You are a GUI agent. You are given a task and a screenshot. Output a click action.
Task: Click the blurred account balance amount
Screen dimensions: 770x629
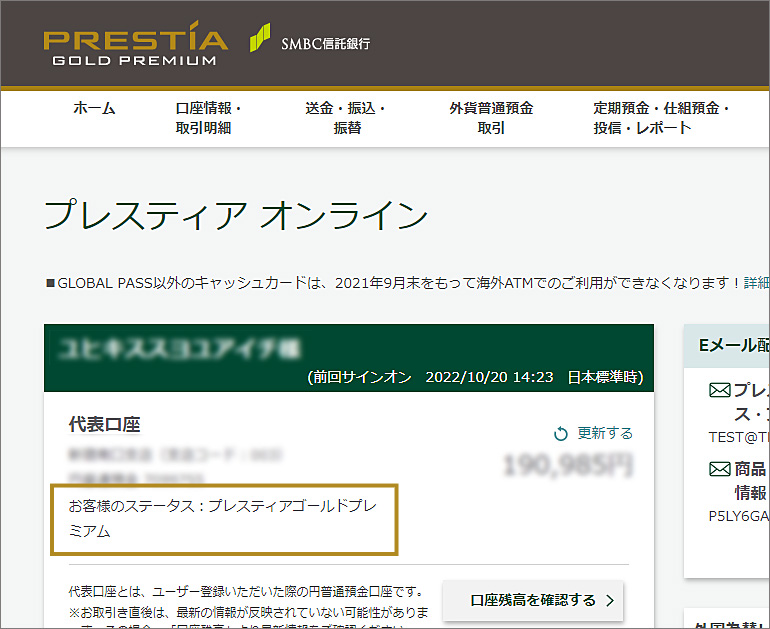coord(568,465)
